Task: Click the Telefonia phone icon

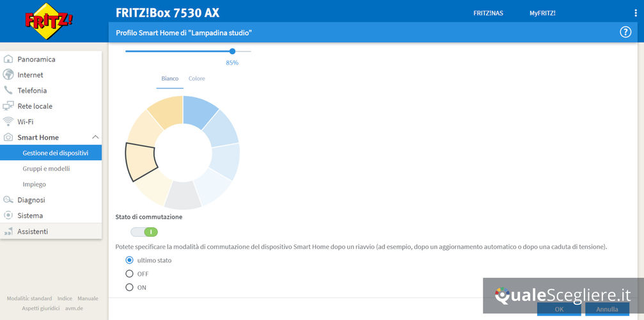Action: 8,90
